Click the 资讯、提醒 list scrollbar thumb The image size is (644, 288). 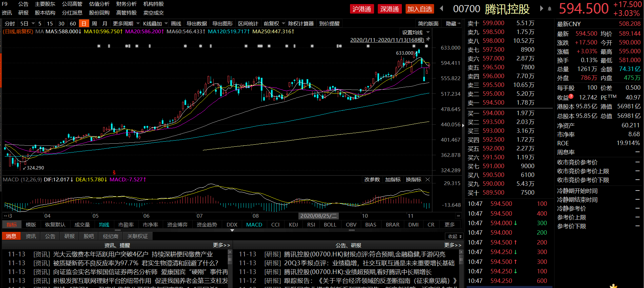(x=230, y=260)
